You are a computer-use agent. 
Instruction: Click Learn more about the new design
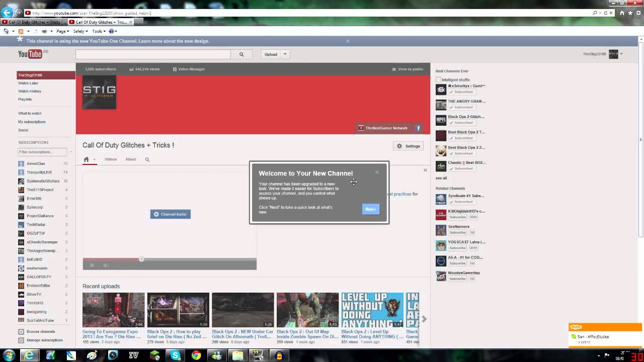[174, 41]
